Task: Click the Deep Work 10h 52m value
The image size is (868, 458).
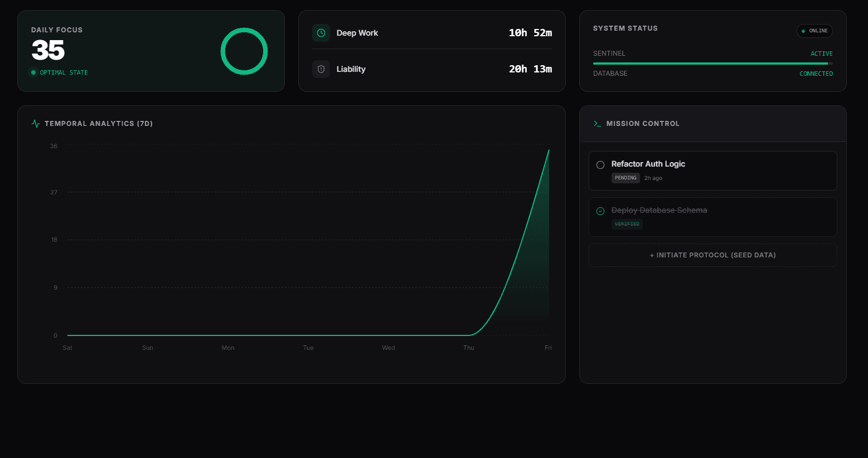Action: point(530,33)
